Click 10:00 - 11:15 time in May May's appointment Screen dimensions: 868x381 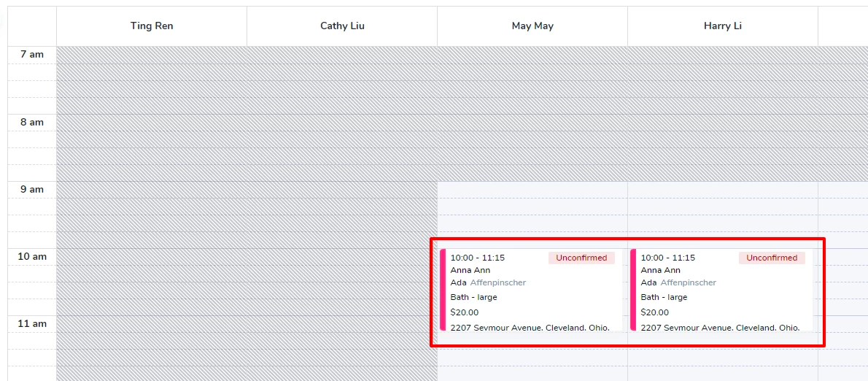tap(478, 258)
